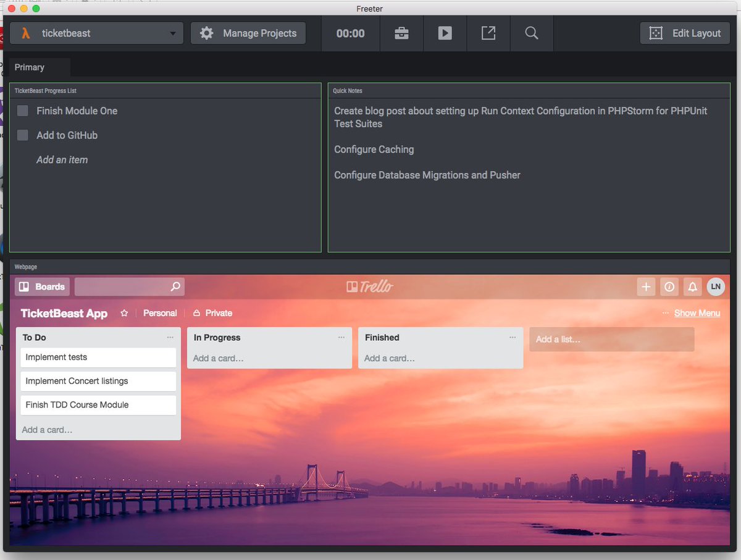Open the In Progress list options menu
This screenshot has height=560, width=741.
click(341, 337)
